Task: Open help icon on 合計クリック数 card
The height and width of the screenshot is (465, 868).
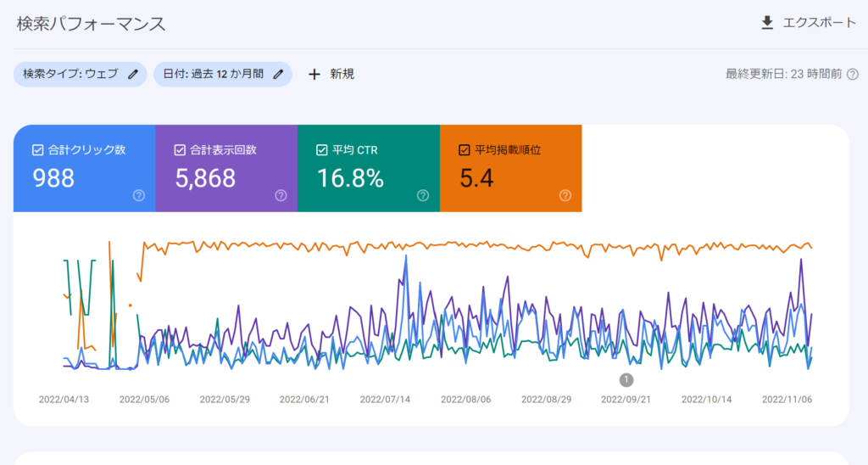Action: pyautogui.click(x=139, y=195)
